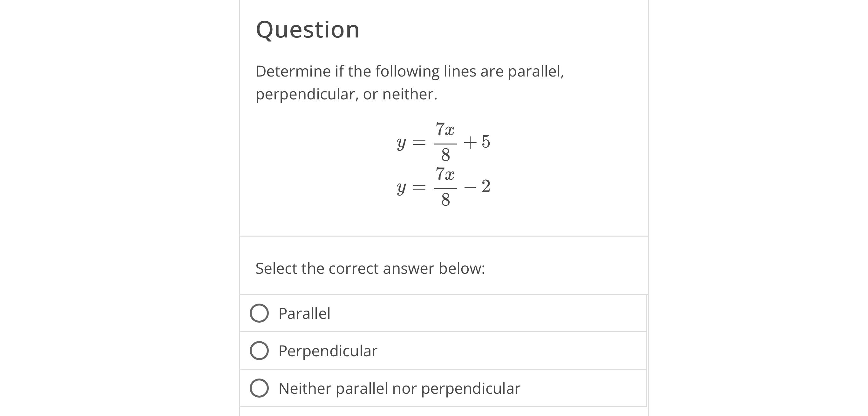Click the y variable in the +5 equation
This screenshot has width=868, height=416.
pos(401,144)
